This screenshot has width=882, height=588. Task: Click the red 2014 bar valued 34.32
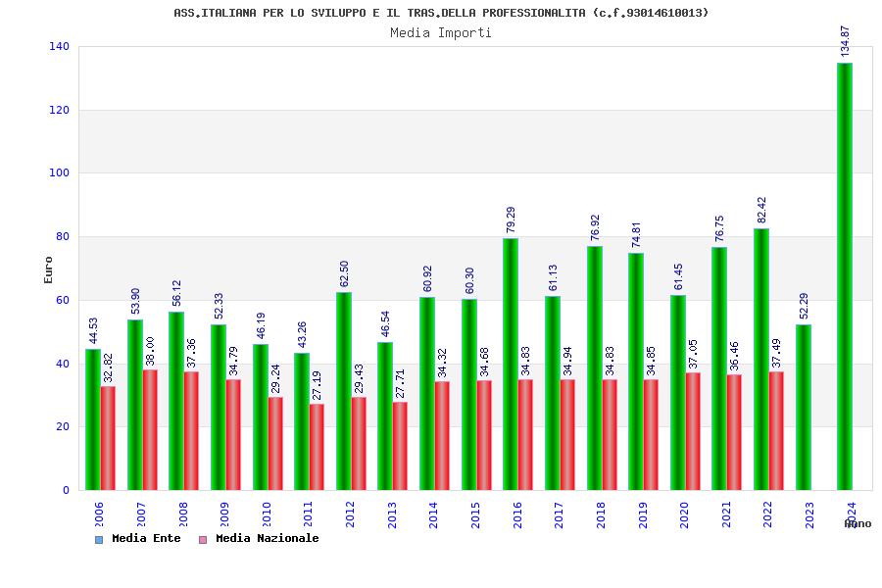442,435
